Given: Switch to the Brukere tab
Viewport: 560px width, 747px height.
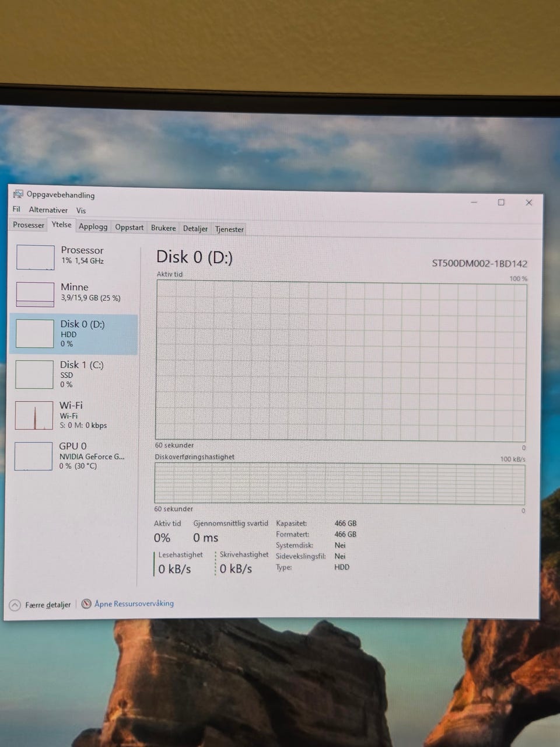Looking at the screenshot, I should pos(163,228).
